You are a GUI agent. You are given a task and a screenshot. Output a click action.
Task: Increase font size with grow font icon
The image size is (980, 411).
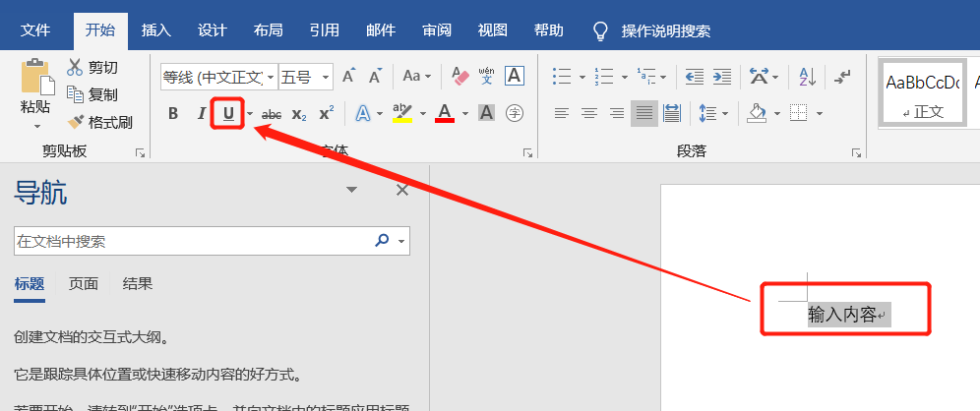[x=348, y=77]
